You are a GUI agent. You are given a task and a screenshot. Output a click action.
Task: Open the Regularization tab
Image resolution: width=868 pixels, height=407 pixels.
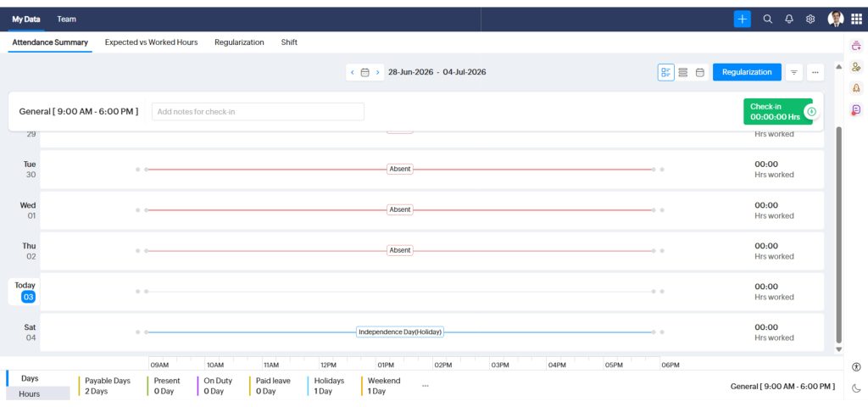point(239,42)
